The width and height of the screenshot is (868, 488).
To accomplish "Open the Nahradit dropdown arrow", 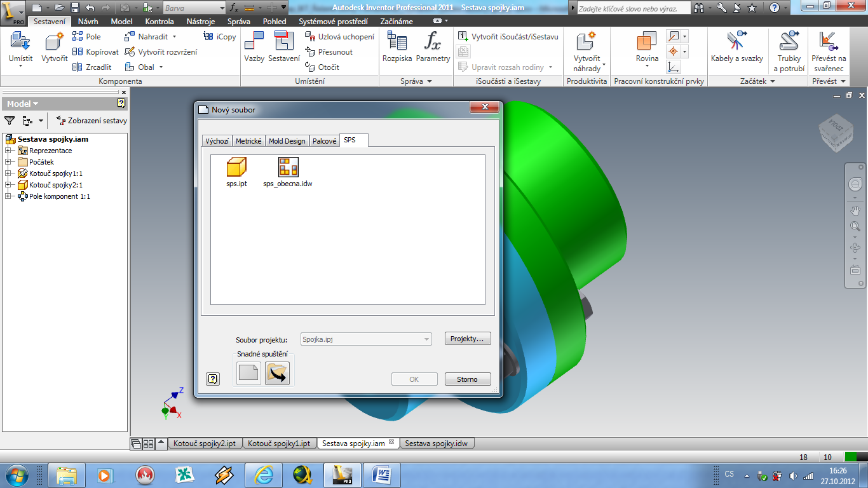I will tap(174, 37).
